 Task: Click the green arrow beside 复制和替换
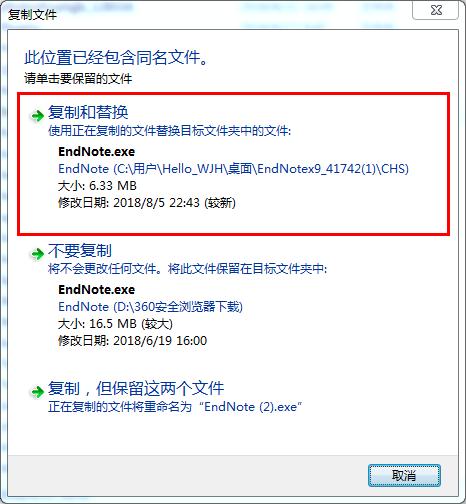click(x=37, y=116)
